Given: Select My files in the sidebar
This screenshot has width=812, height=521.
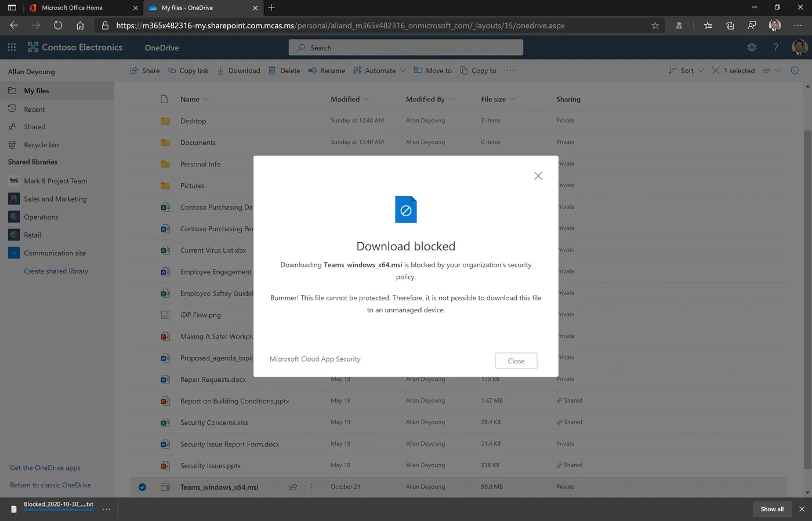Looking at the screenshot, I should [x=57, y=91].
